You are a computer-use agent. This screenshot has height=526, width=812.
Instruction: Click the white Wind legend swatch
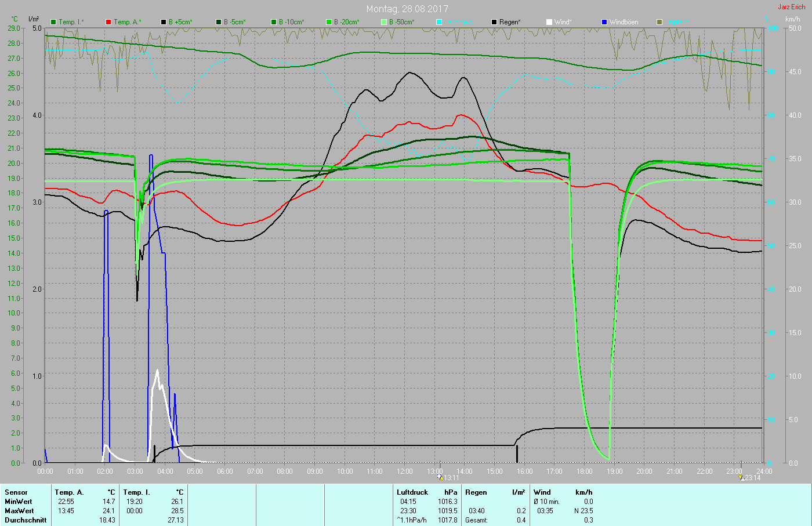pos(549,22)
